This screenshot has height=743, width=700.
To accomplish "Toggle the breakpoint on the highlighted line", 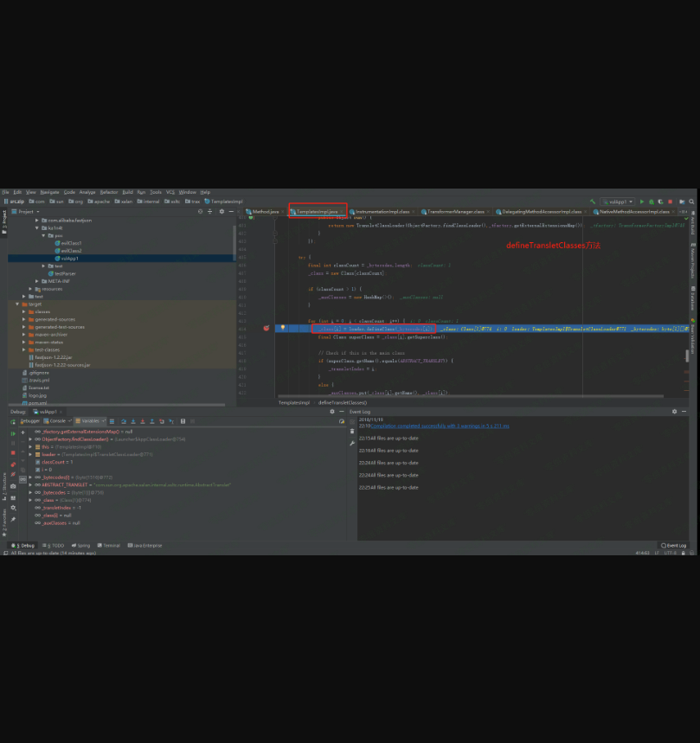I will 267,329.
